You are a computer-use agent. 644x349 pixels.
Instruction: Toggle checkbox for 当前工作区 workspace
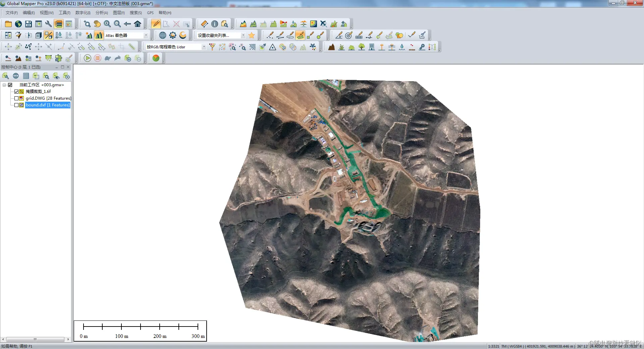pos(10,85)
